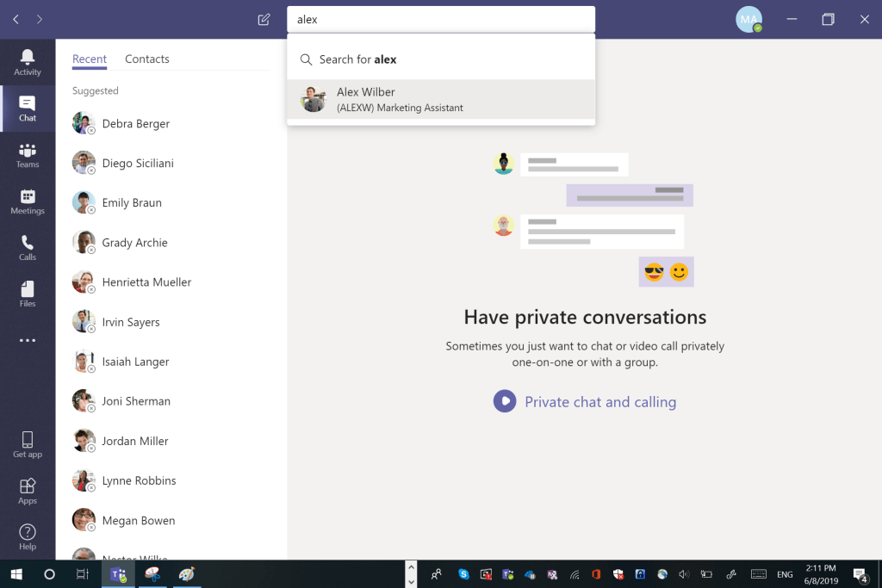Start a new chat with the compose icon
The height and width of the screenshot is (588, 882).
(264, 18)
